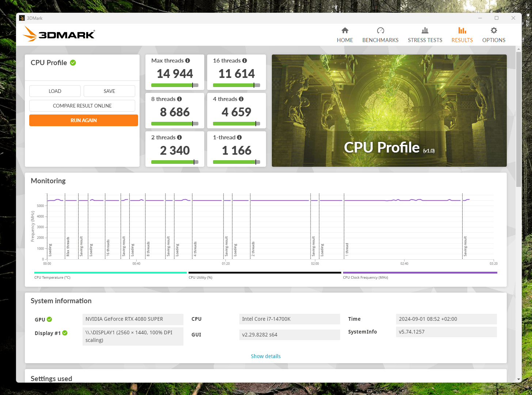Image resolution: width=532 pixels, height=395 pixels.
Task: Open the Options tab
Action: click(x=494, y=35)
